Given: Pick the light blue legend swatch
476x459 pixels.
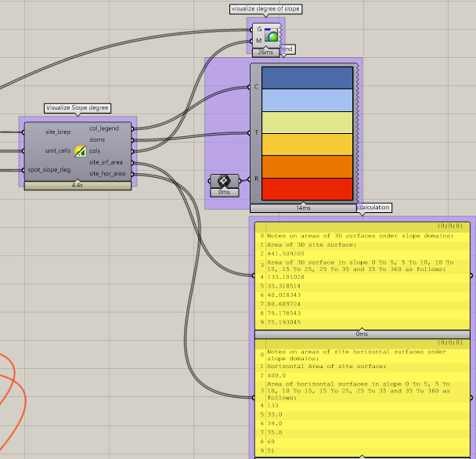Looking at the screenshot, I should point(307,100).
